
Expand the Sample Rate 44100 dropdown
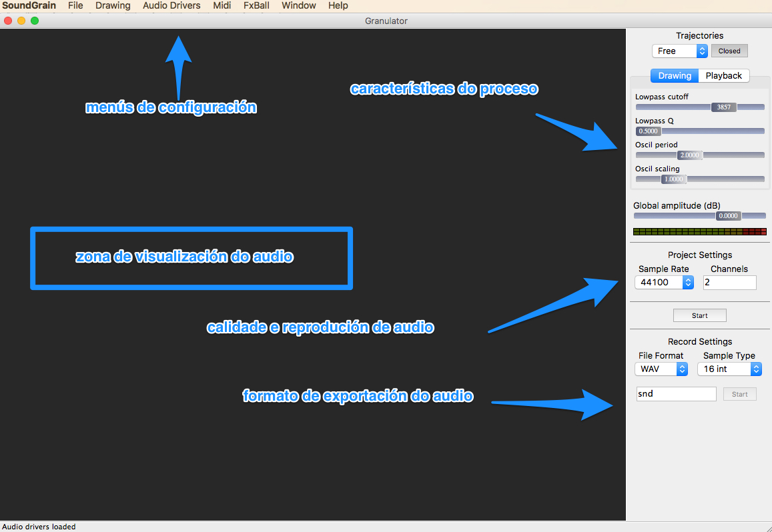point(664,283)
